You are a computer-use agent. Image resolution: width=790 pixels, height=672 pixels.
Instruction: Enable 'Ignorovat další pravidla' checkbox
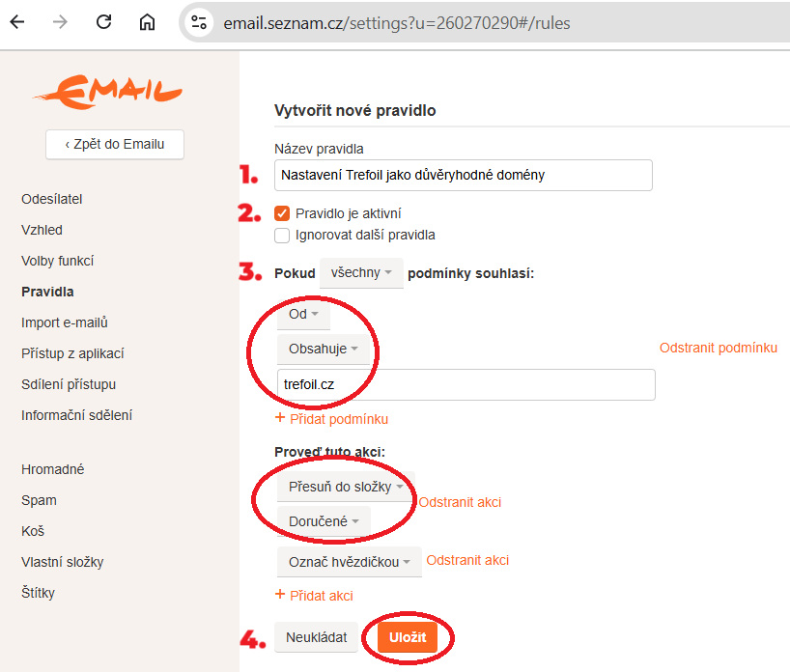point(282,235)
